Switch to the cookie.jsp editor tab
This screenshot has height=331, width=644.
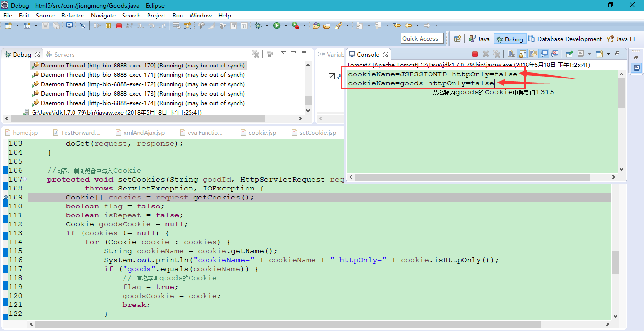tap(258, 133)
